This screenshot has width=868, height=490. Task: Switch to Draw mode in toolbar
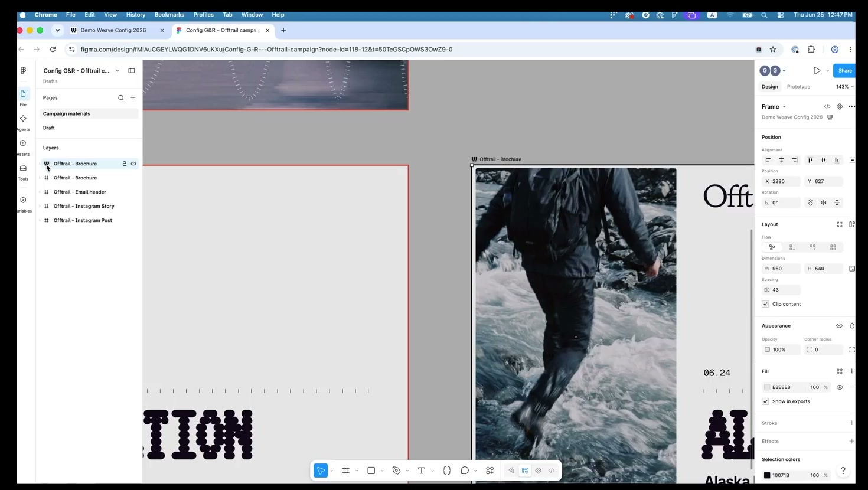point(511,471)
